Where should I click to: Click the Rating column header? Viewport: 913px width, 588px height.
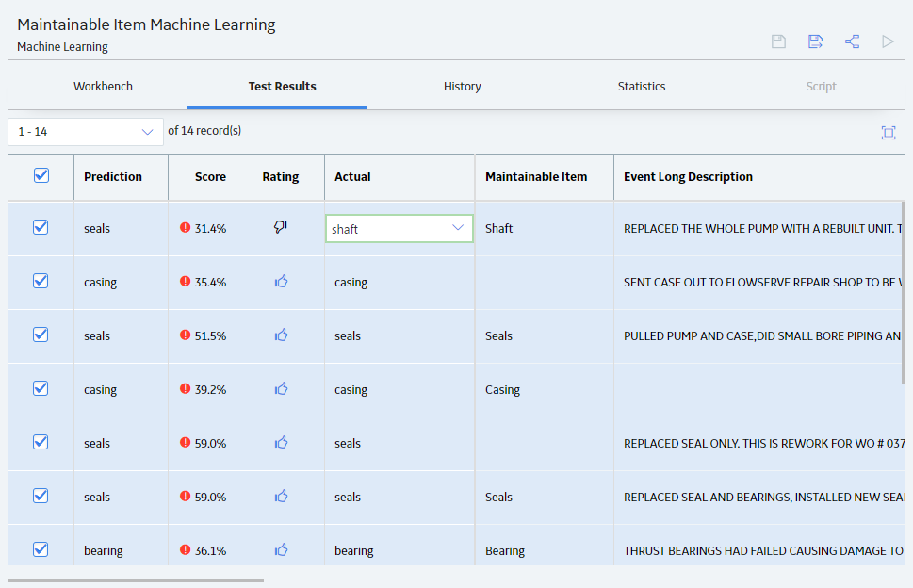pos(281,177)
